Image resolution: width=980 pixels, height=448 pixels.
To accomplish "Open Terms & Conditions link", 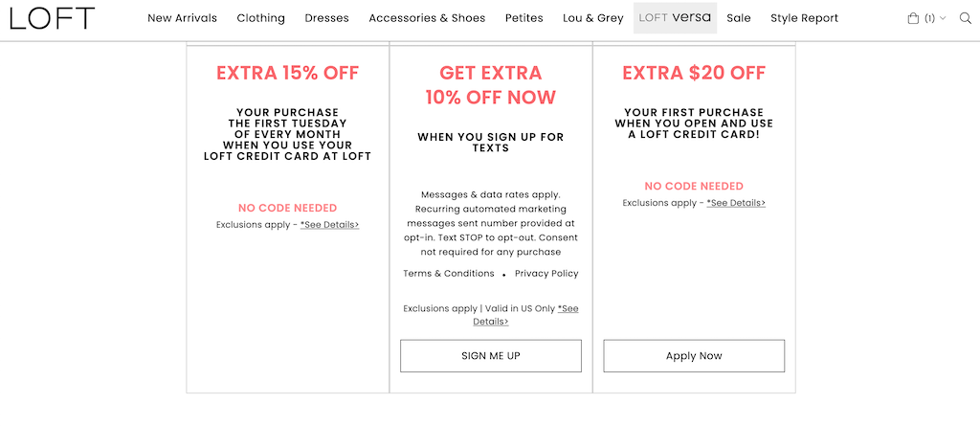I will [449, 273].
